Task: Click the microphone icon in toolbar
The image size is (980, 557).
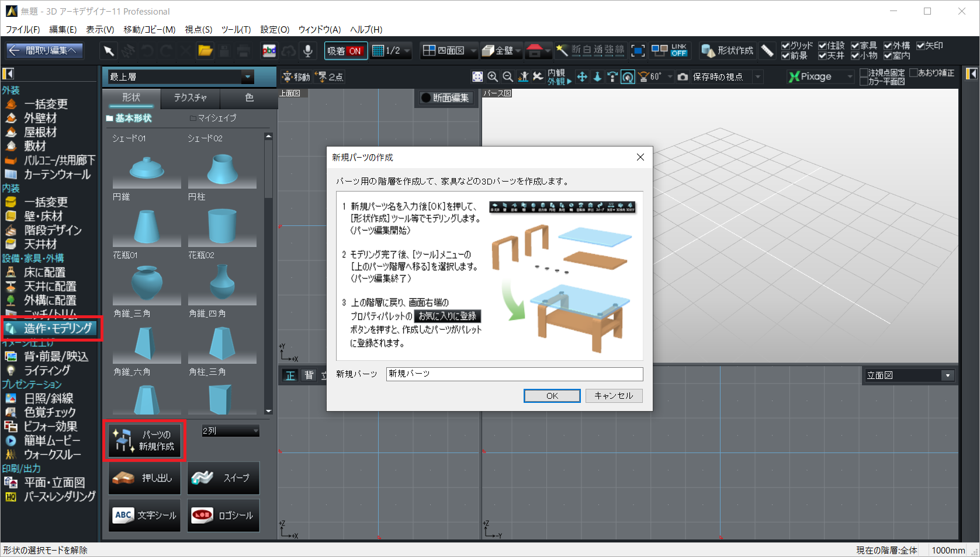Action: point(307,51)
